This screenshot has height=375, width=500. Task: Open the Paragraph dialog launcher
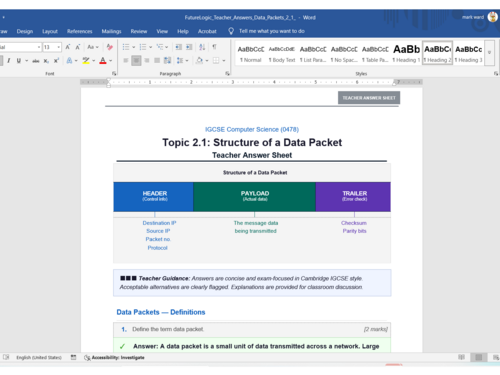tap(228, 73)
